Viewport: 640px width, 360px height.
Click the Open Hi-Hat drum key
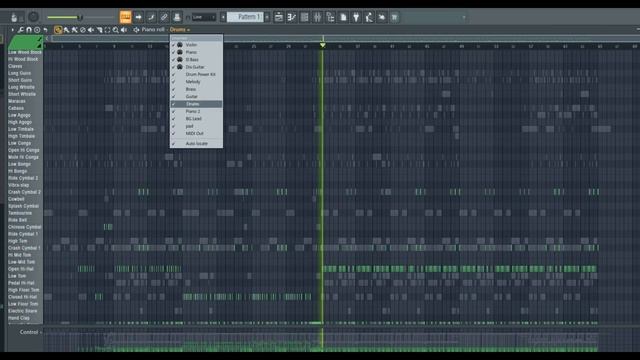point(24,269)
